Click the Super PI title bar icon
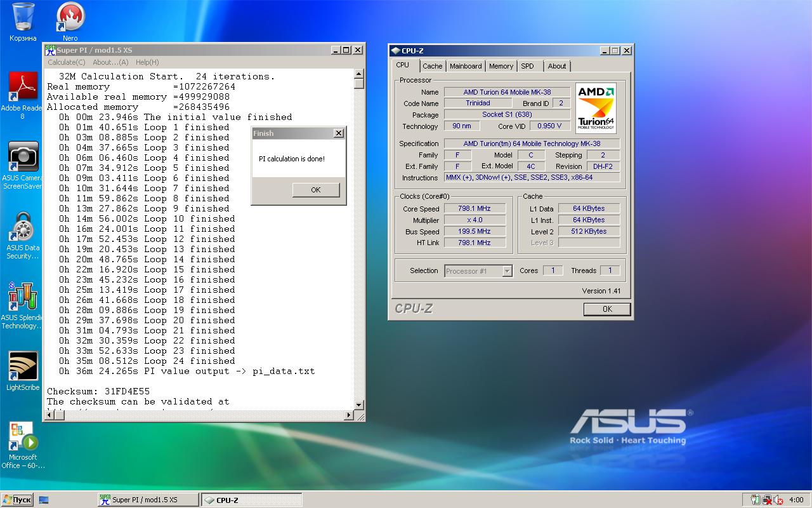 [51, 50]
